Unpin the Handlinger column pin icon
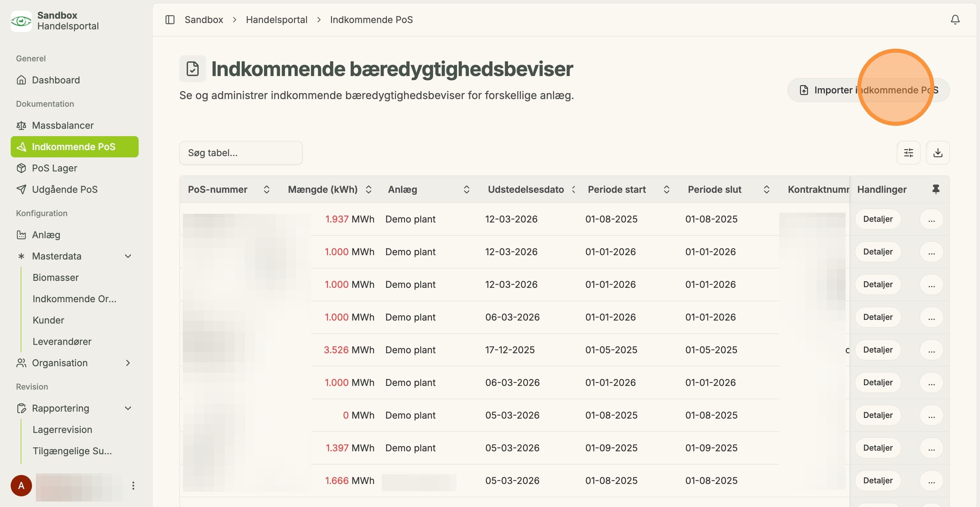Screen dimensions: 980x507 pyautogui.click(x=936, y=189)
